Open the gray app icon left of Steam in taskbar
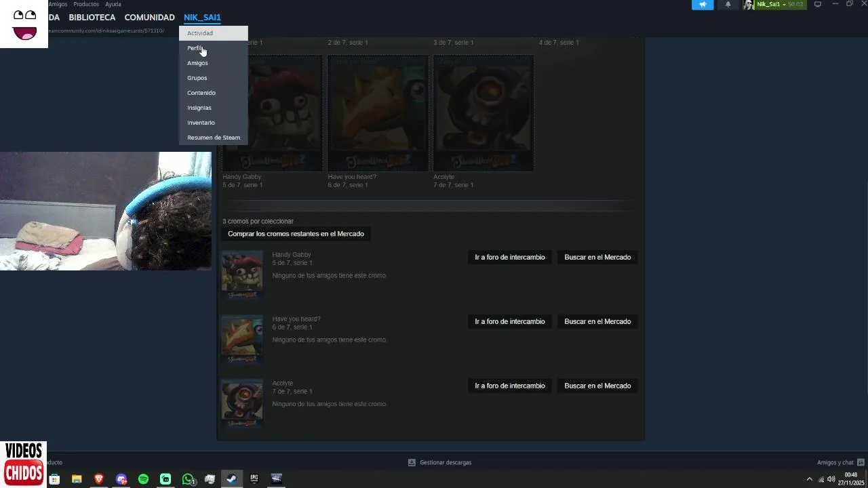868x488 pixels. (210, 479)
